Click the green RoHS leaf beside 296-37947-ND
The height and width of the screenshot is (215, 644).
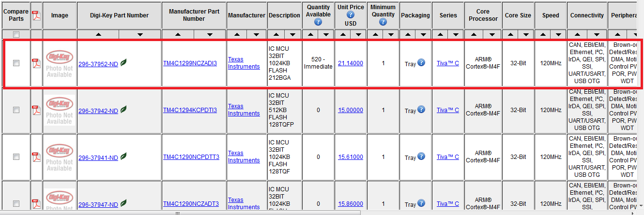[x=123, y=202]
